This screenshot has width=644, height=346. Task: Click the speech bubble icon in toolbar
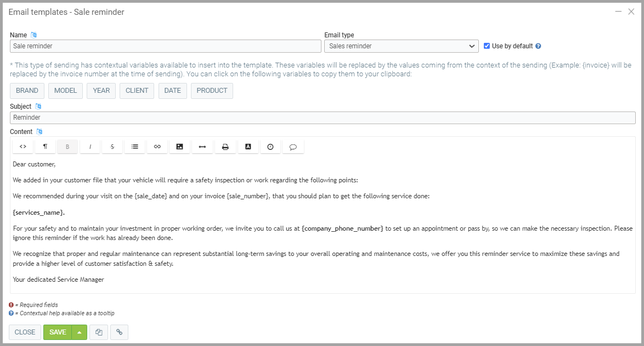(293, 147)
